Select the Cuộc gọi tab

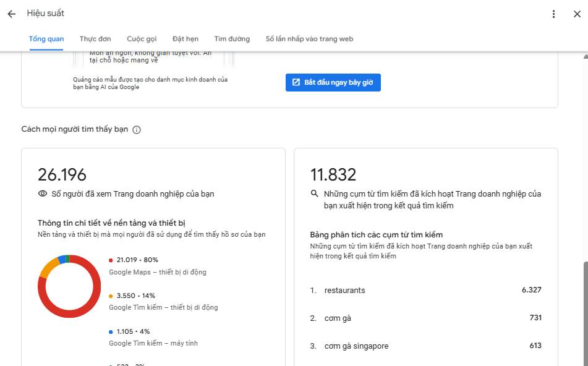tap(142, 39)
